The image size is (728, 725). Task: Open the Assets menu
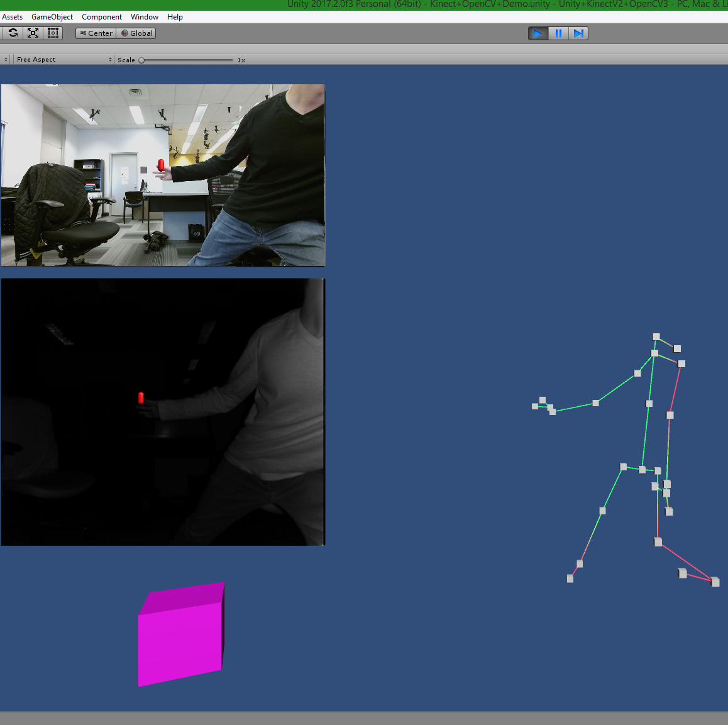(x=13, y=17)
